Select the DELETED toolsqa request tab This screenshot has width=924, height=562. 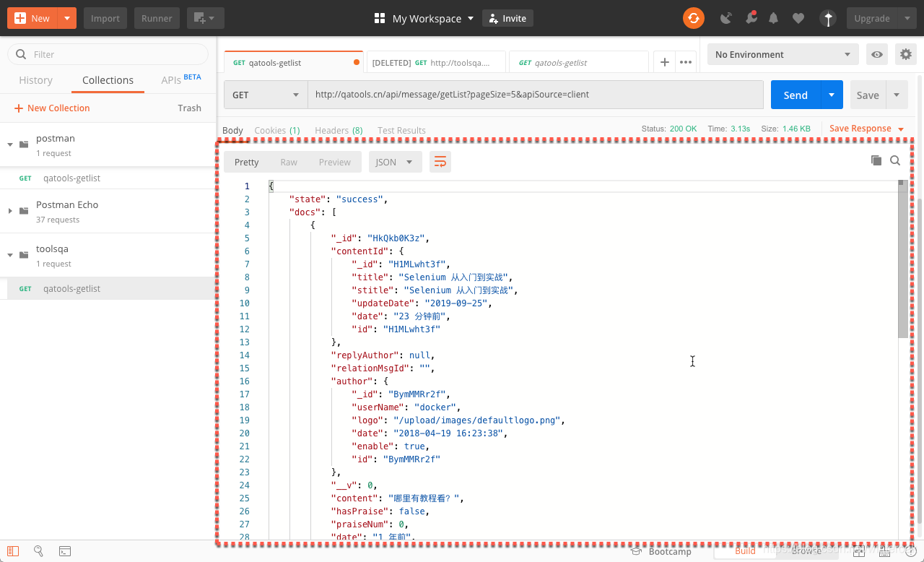click(x=435, y=62)
